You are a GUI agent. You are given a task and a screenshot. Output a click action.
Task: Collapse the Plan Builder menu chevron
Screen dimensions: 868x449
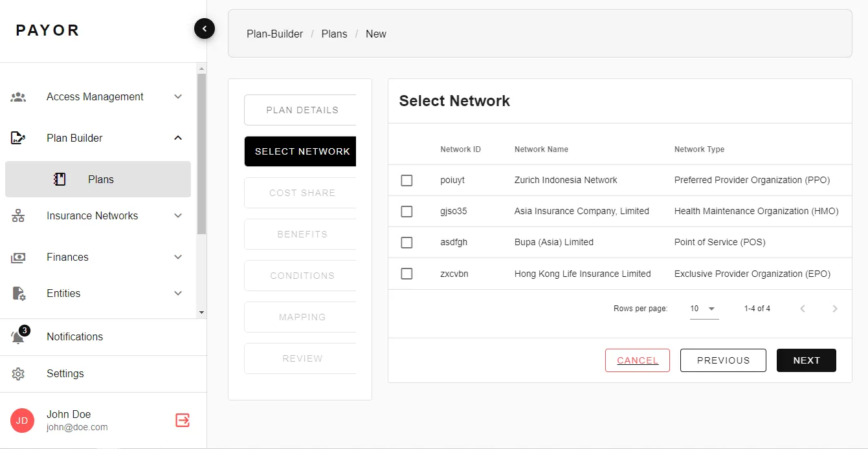(178, 138)
